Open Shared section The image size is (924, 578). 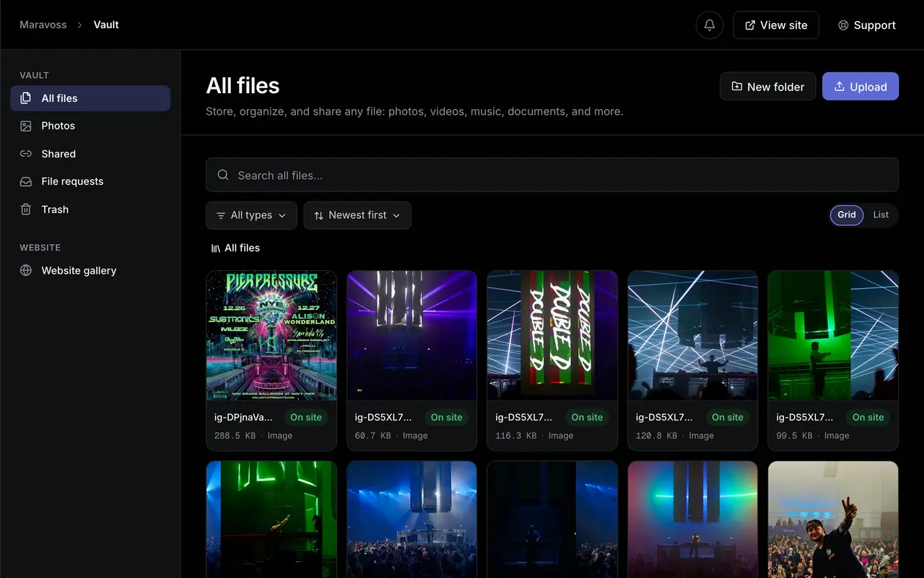coord(90,154)
